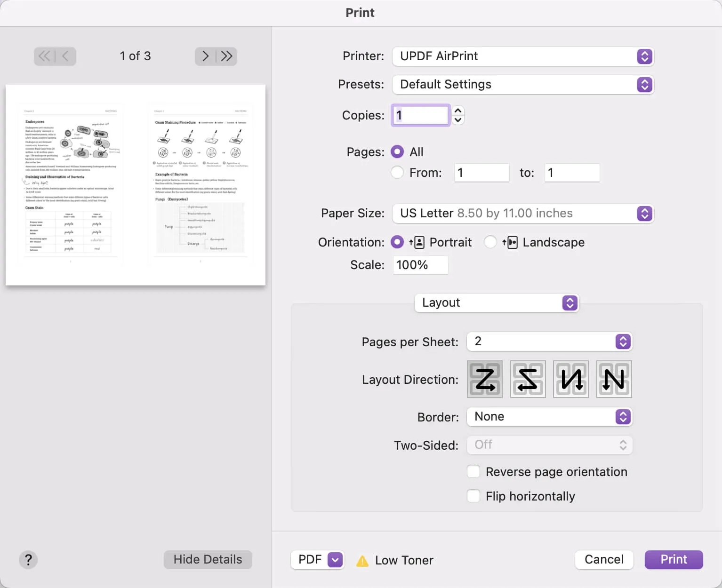Click the Hide Details button
This screenshot has width=722, height=588.
pyautogui.click(x=208, y=559)
